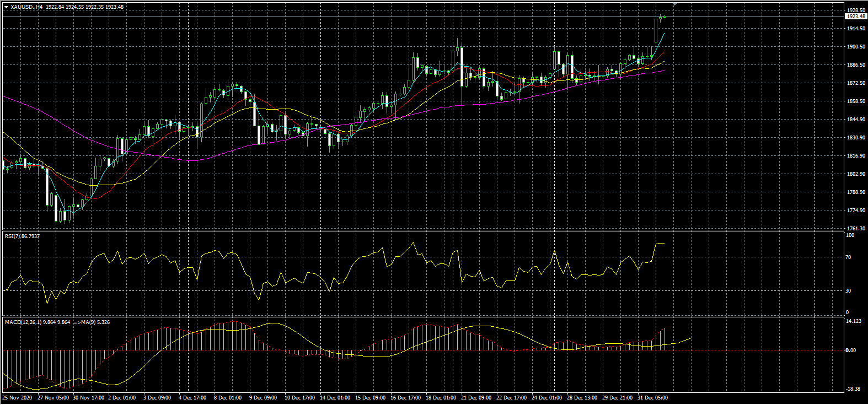
Task: Click the 9 Dec 09:00 time label
Action: (263, 398)
